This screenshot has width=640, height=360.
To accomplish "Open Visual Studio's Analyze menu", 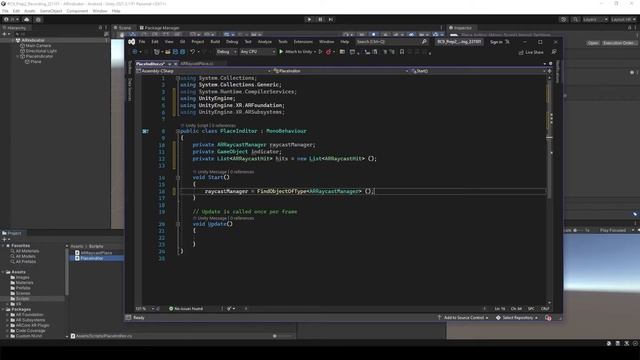I will tap(264, 42).
